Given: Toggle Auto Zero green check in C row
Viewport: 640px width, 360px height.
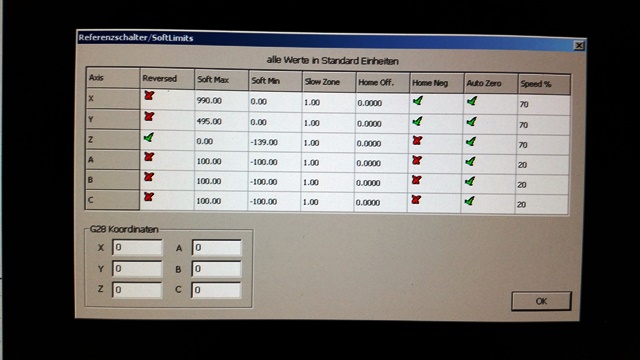Looking at the screenshot, I should (469, 200).
